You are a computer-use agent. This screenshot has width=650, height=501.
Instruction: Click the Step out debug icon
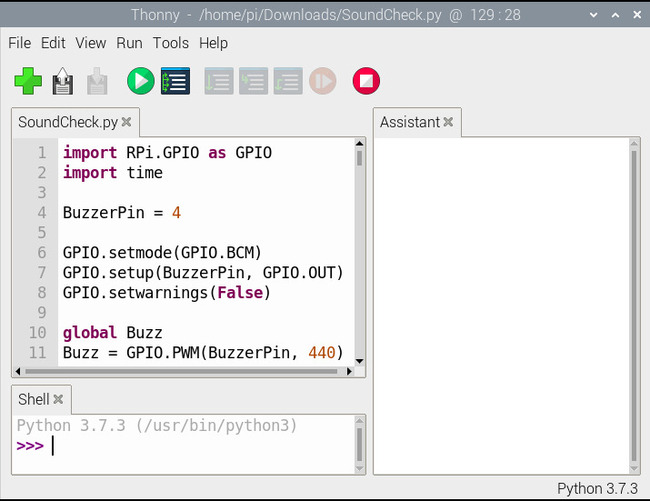(288, 81)
